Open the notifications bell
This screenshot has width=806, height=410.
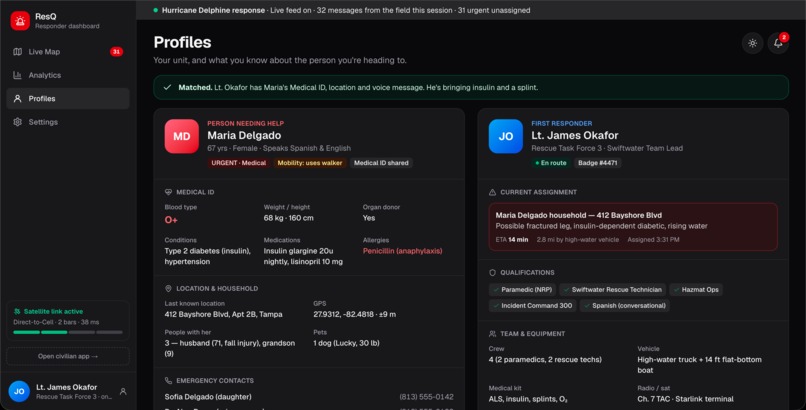tap(778, 43)
